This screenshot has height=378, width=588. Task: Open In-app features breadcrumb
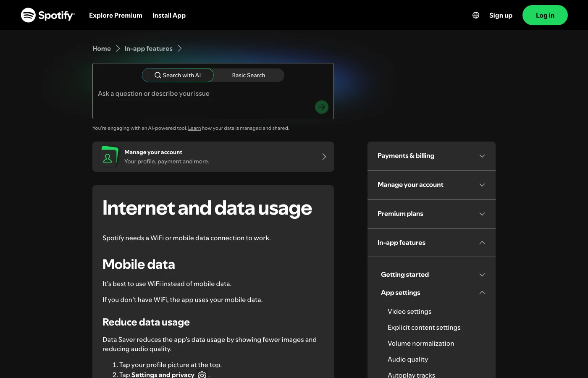click(x=148, y=48)
